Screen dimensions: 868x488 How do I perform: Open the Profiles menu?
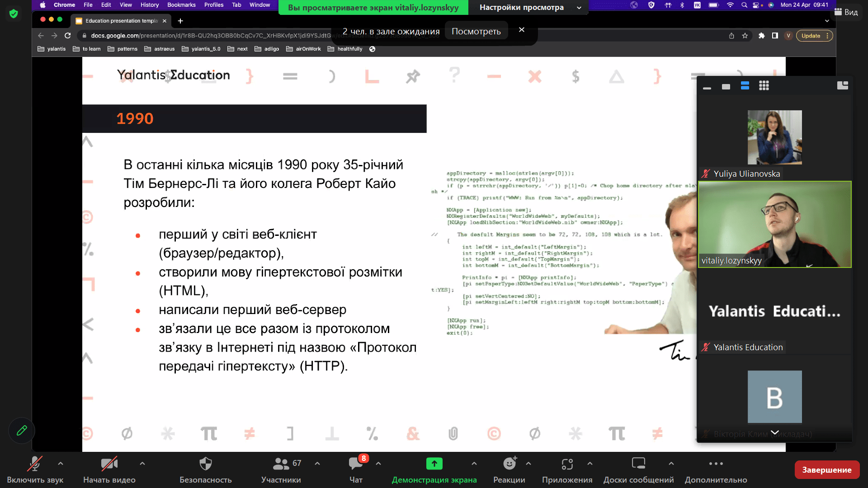[x=214, y=5]
